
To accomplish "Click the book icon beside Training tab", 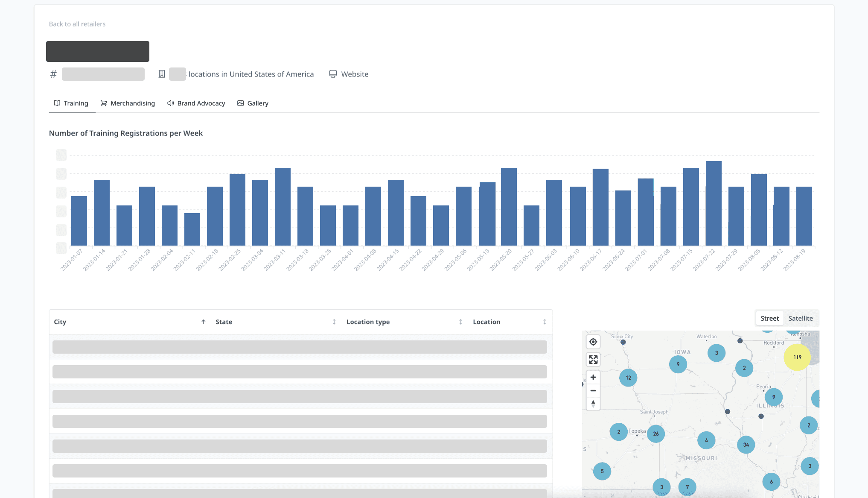I will [57, 103].
